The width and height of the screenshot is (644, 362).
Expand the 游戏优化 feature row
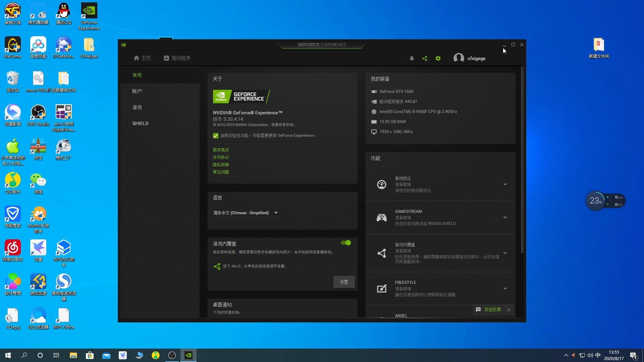coord(505,184)
